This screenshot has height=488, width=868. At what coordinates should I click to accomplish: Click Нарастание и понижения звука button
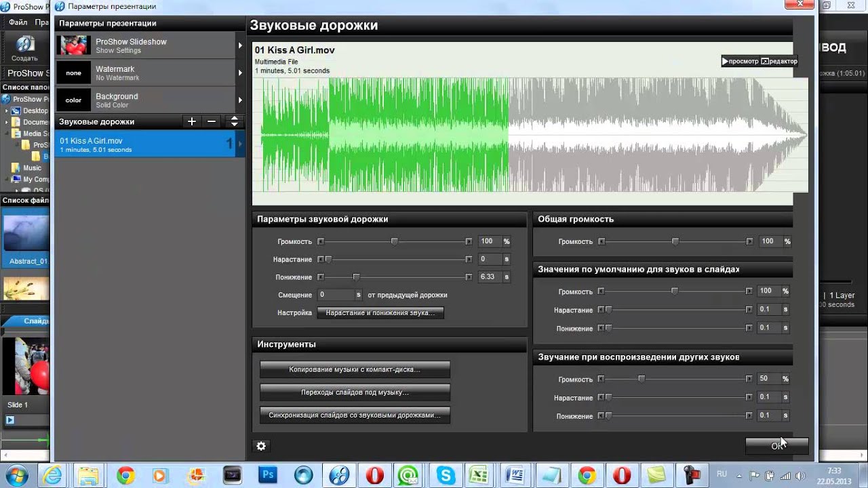[380, 312]
